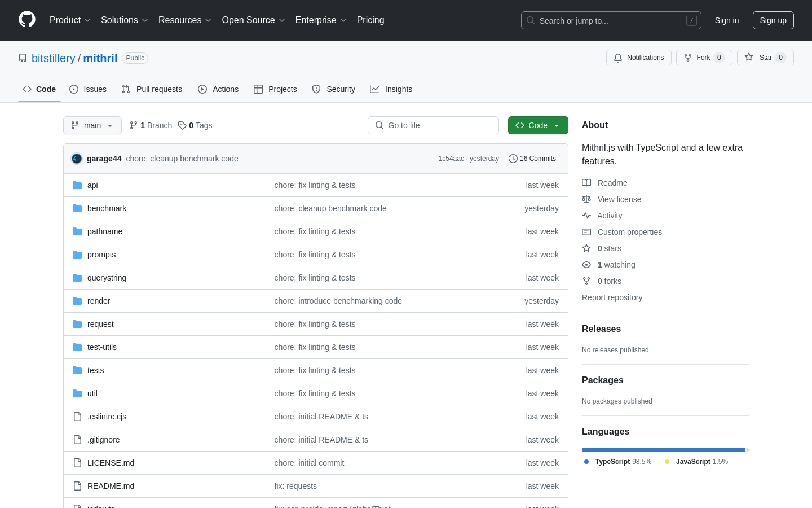
Task: Switch to the Pull requests tab
Action: click(x=152, y=89)
